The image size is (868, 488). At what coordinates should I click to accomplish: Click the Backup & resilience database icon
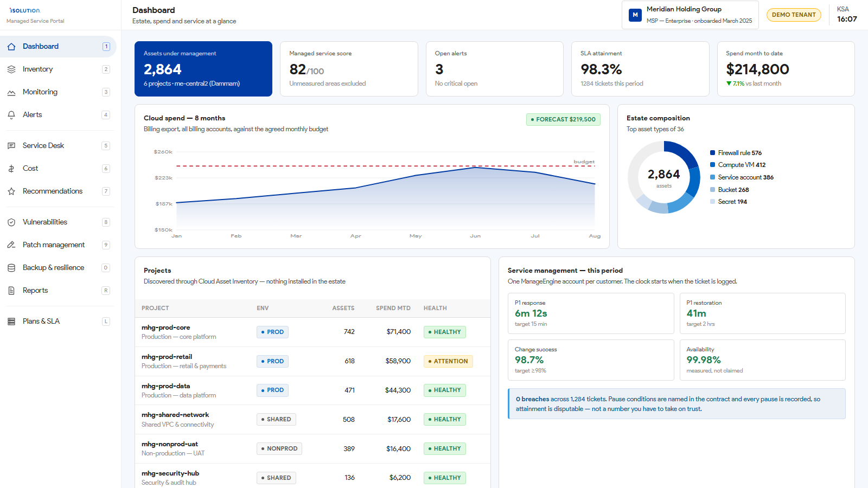(x=11, y=268)
